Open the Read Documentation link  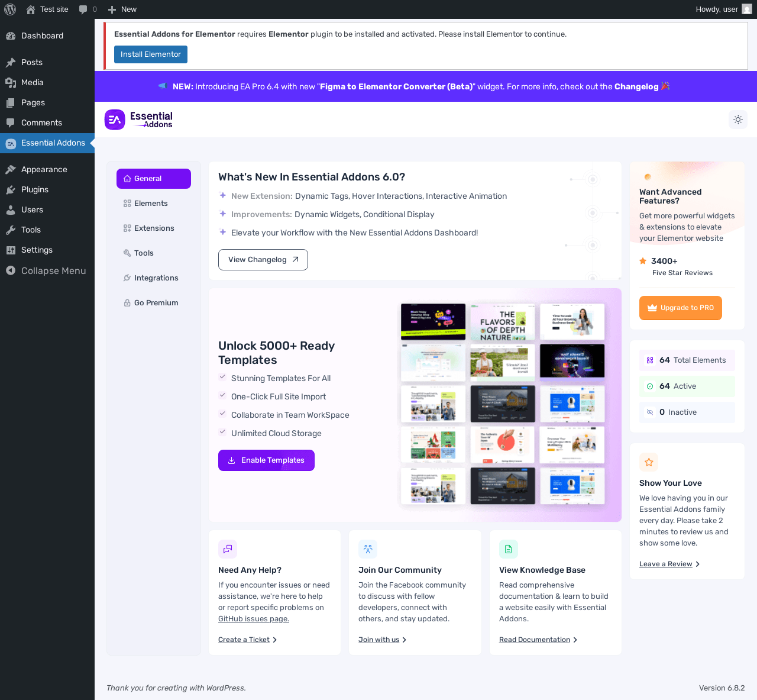coord(538,640)
